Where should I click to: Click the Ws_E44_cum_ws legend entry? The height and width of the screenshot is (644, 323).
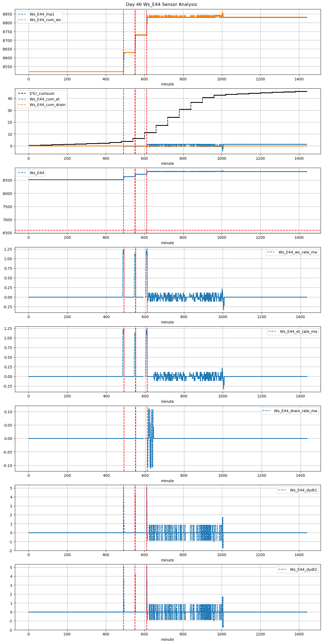[x=45, y=20]
